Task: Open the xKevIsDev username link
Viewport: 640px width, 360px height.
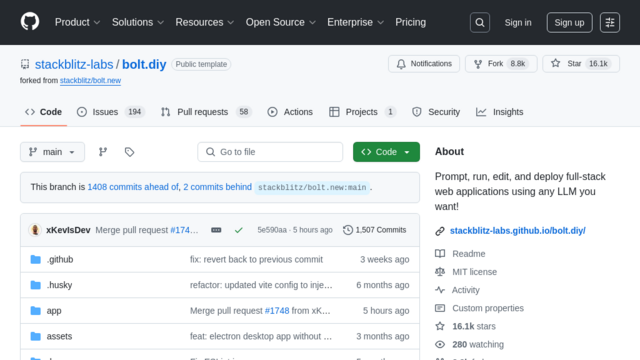Action: click(68, 230)
